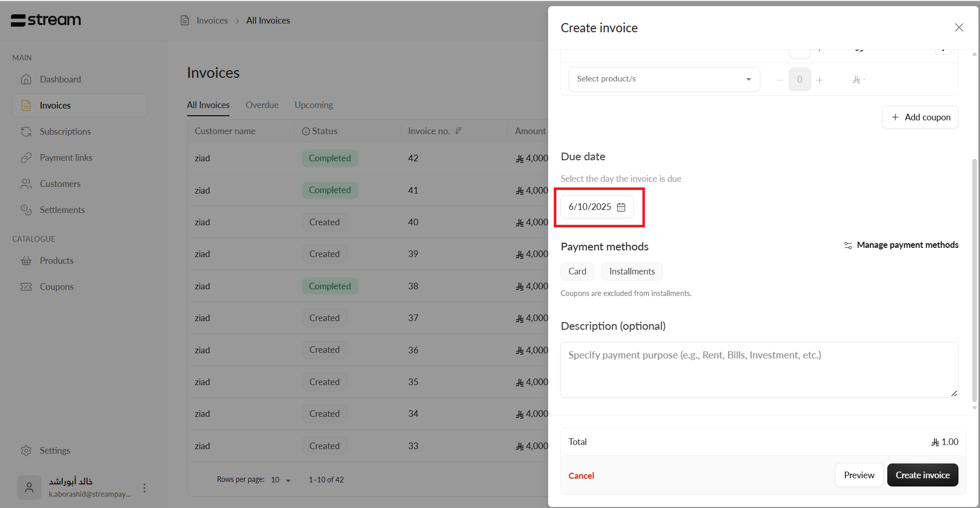Open Subscriptions from the sidebar icon
Viewport: 980px width, 508px height.
(26, 132)
